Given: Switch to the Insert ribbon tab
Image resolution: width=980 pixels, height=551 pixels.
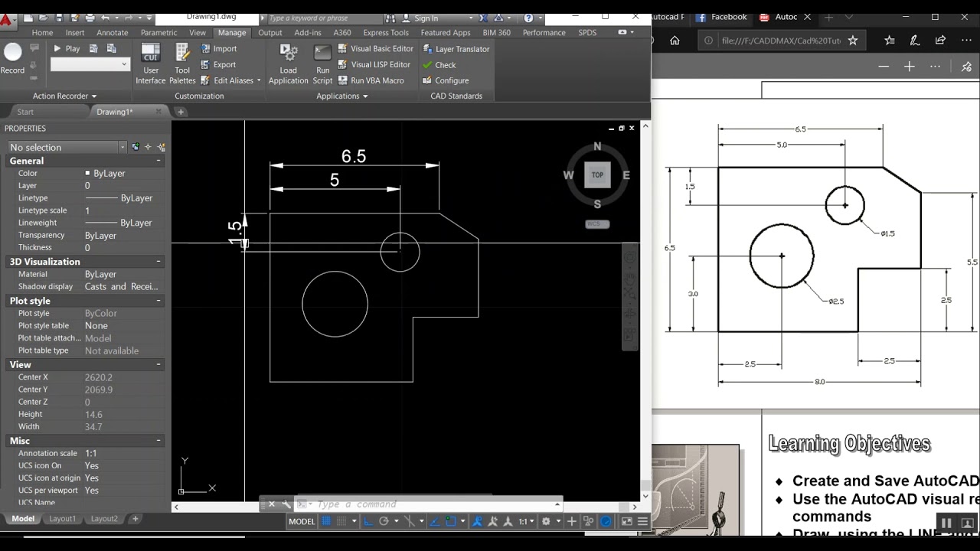Looking at the screenshot, I should pos(75,32).
